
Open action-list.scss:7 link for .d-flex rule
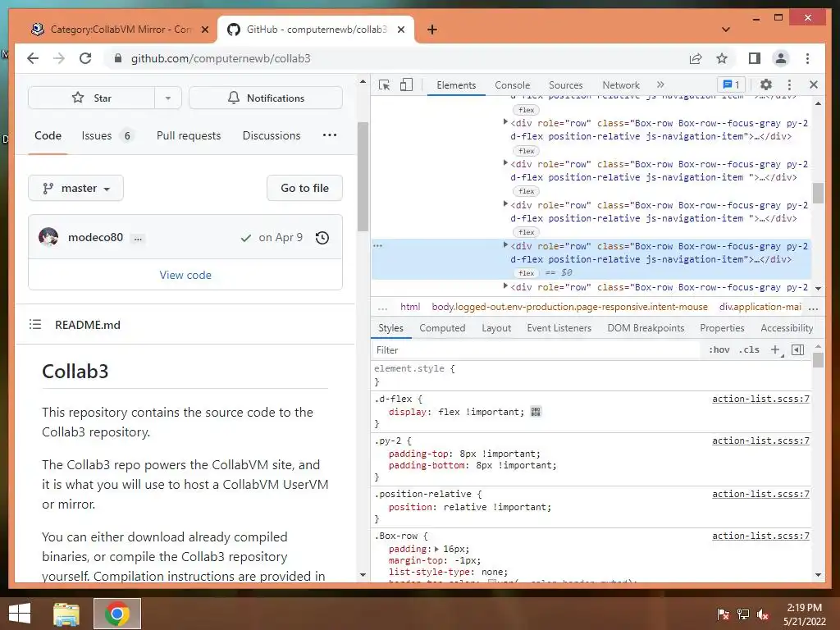click(760, 399)
